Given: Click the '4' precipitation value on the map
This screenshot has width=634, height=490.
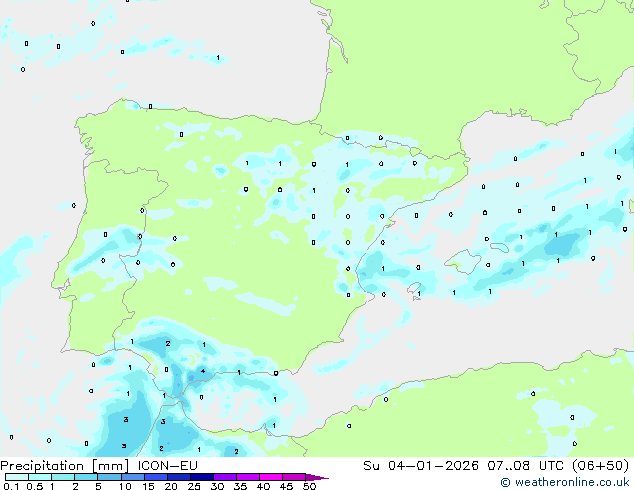Looking at the screenshot, I should tap(203, 371).
